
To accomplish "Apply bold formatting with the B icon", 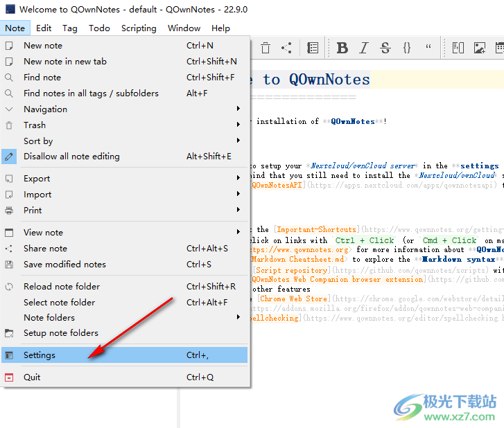I will pos(342,48).
